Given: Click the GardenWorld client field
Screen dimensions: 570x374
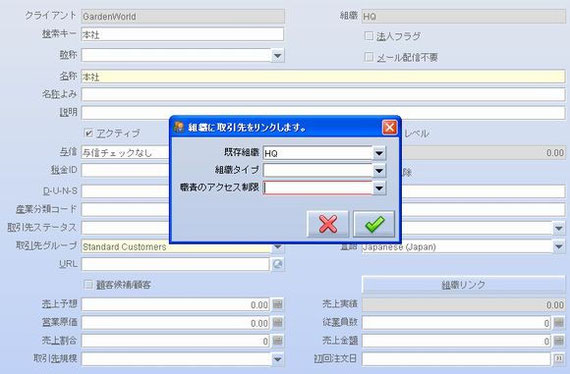Looking at the screenshot, I should pyautogui.click(x=182, y=16).
